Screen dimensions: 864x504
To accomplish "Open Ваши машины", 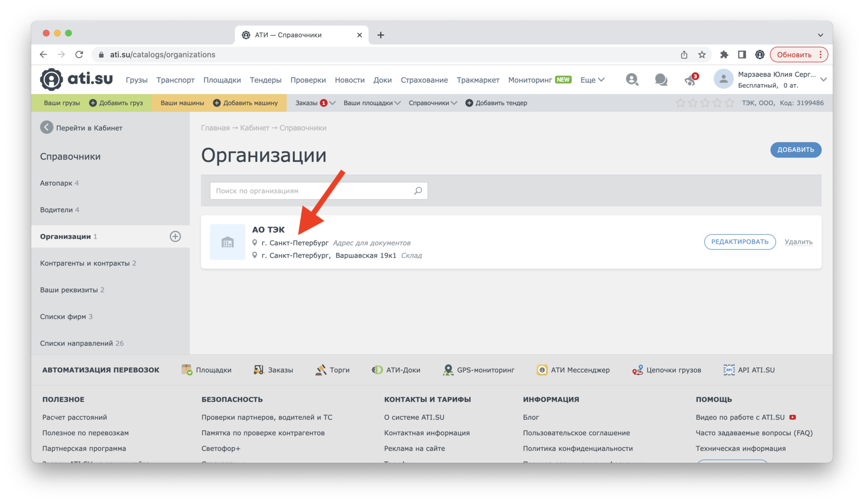I will click(182, 103).
